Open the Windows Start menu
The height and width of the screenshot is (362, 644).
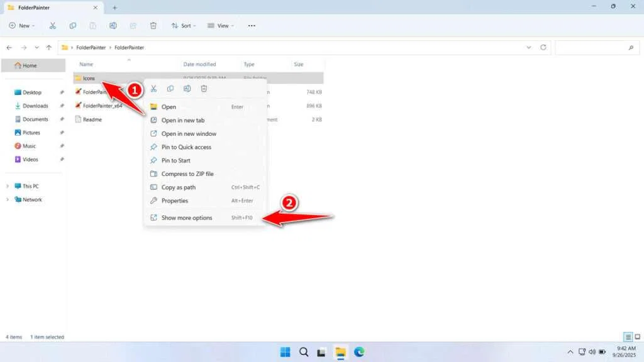tap(285, 352)
